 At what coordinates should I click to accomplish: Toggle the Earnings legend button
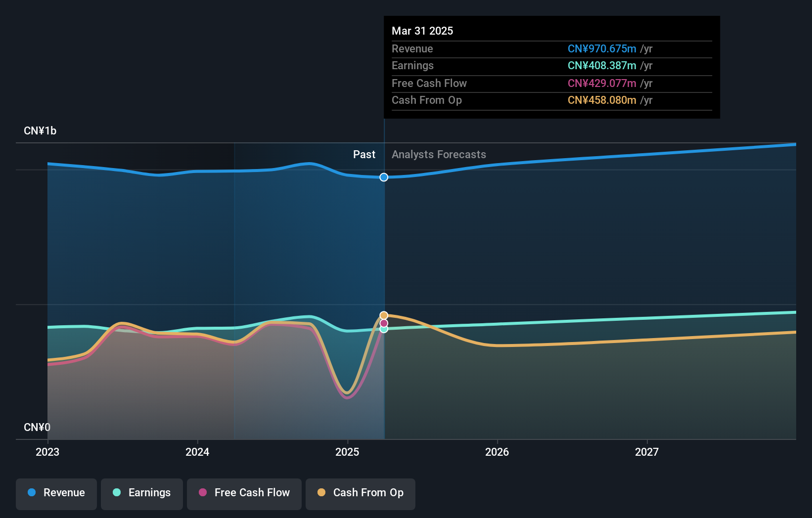pyautogui.click(x=142, y=494)
